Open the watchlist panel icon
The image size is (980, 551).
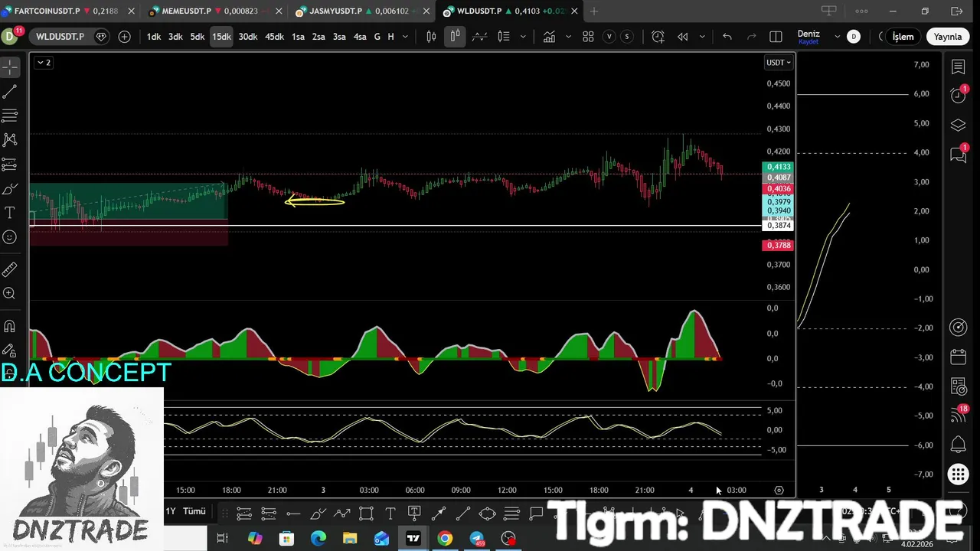click(959, 67)
